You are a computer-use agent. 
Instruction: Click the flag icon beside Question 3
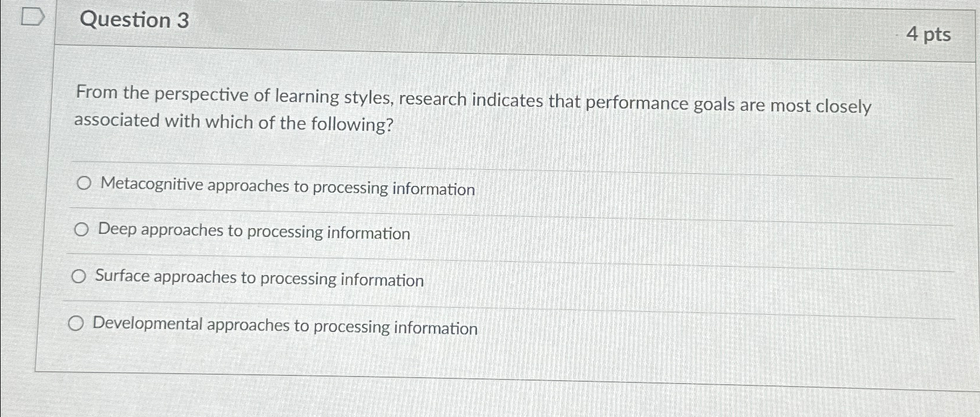point(32,16)
